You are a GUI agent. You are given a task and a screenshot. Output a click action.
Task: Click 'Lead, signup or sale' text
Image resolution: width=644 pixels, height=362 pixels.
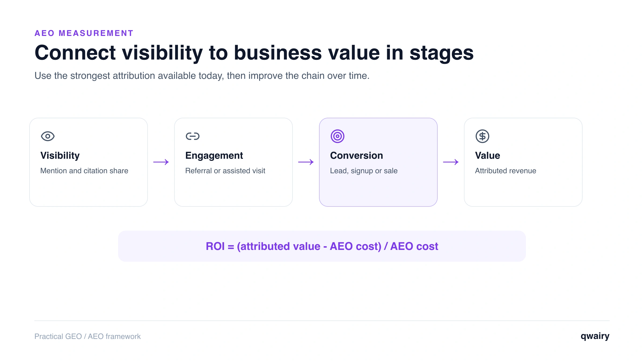[x=364, y=171]
